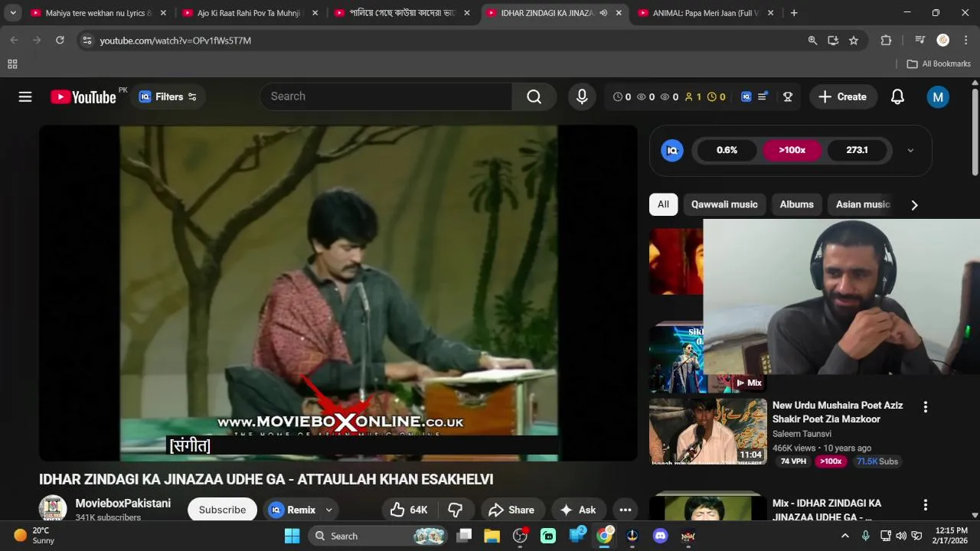Switch to Mahiya tere wekhan nu Lyrics tab
The image size is (980, 551).
coord(99,13)
